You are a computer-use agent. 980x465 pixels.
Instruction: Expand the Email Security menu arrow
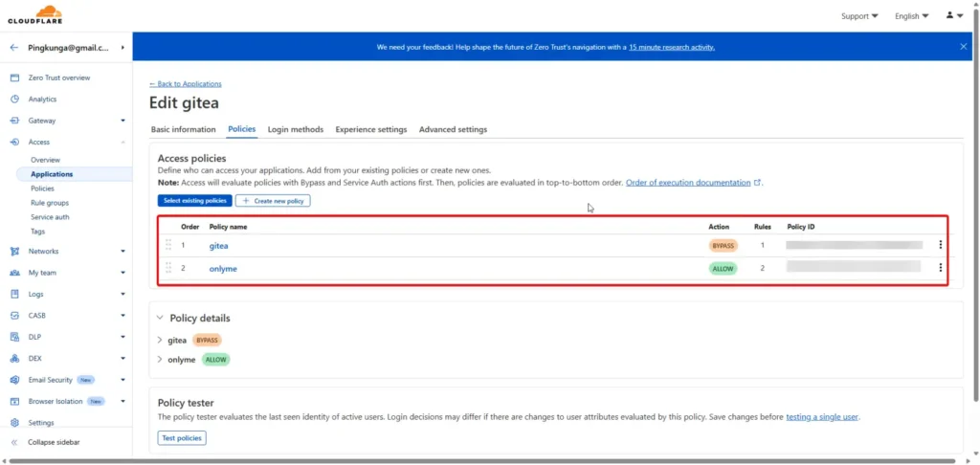pyautogui.click(x=123, y=380)
